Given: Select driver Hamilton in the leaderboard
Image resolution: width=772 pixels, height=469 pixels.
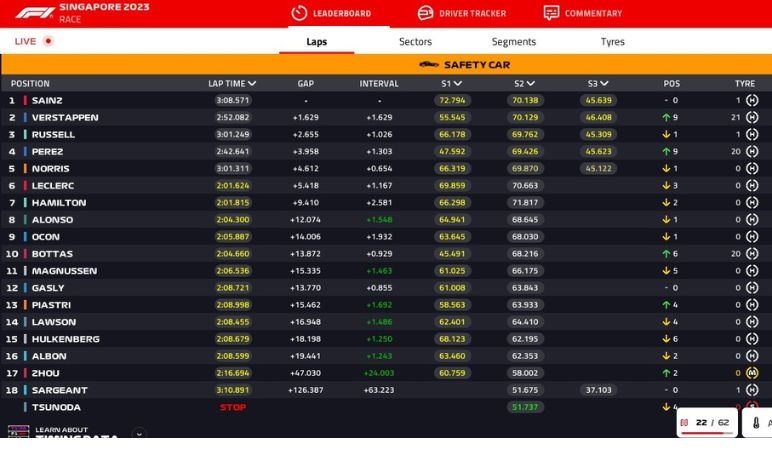Looking at the screenshot, I should point(58,203).
